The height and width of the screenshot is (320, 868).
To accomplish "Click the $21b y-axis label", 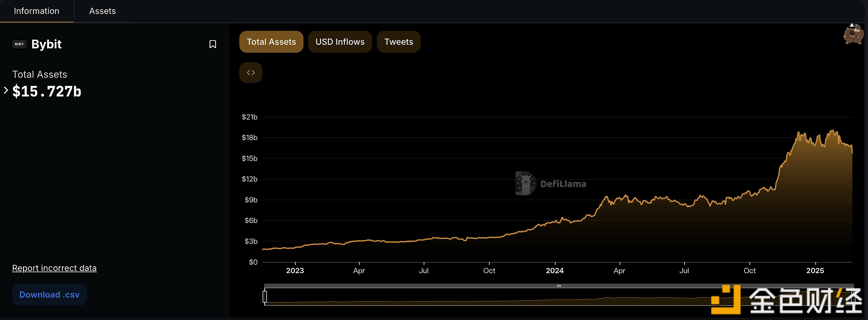I will pos(250,117).
